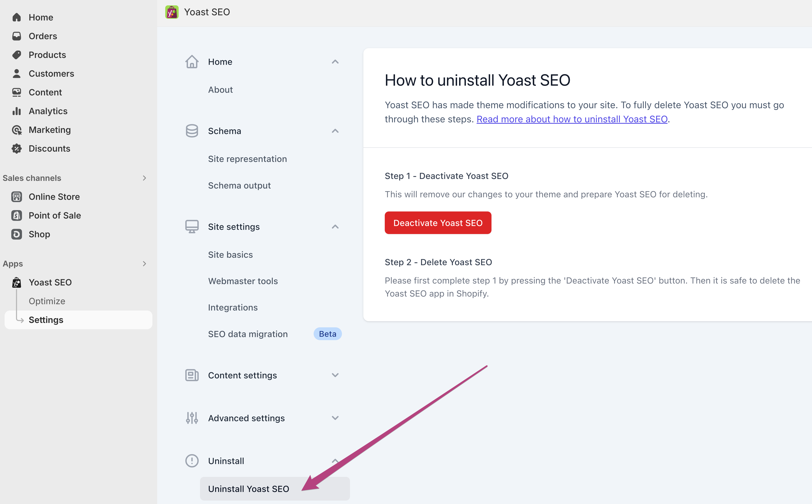Click the Schema database icon
812x504 pixels.
[x=192, y=131]
